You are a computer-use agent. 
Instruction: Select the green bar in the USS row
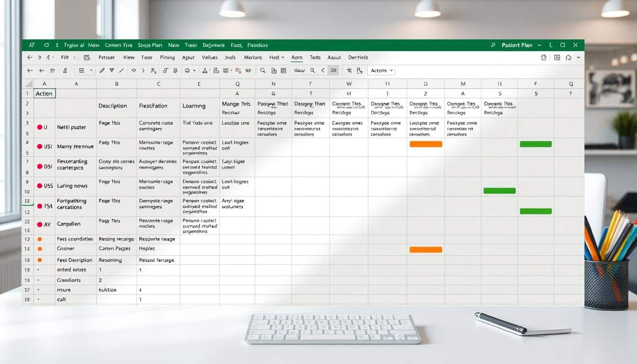[x=500, y=191]
